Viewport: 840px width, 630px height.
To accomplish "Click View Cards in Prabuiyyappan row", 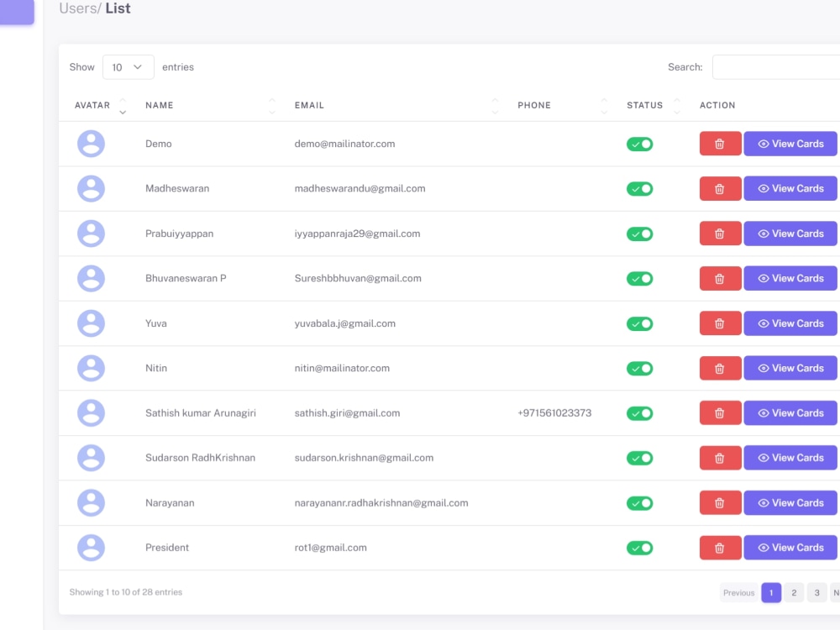I will point(790,234).
